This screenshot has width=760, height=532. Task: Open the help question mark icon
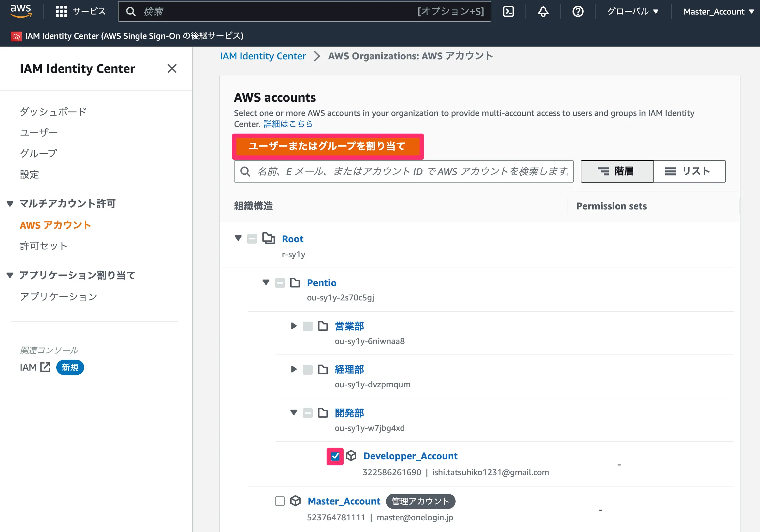(x=578, y=12)
